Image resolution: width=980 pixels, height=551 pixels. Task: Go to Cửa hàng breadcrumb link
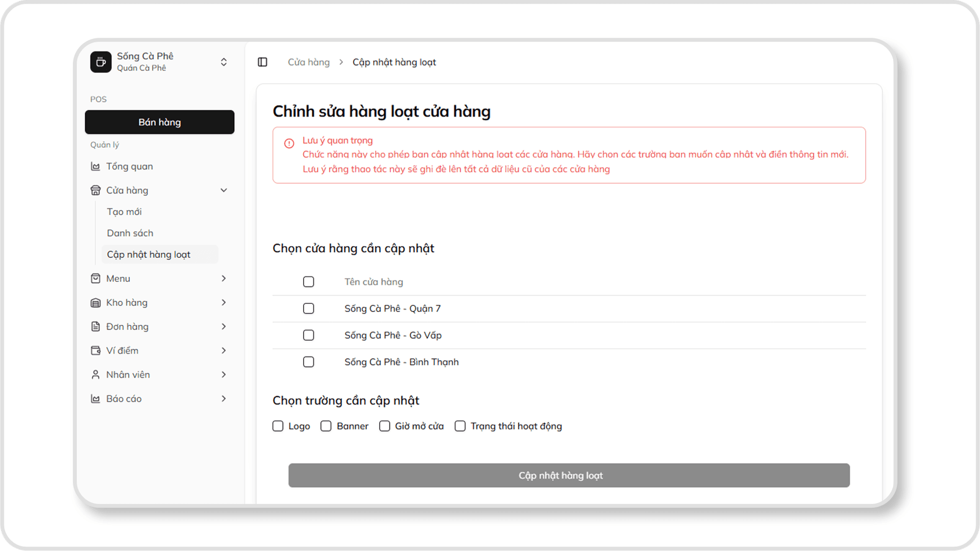[x=308, y=62]
